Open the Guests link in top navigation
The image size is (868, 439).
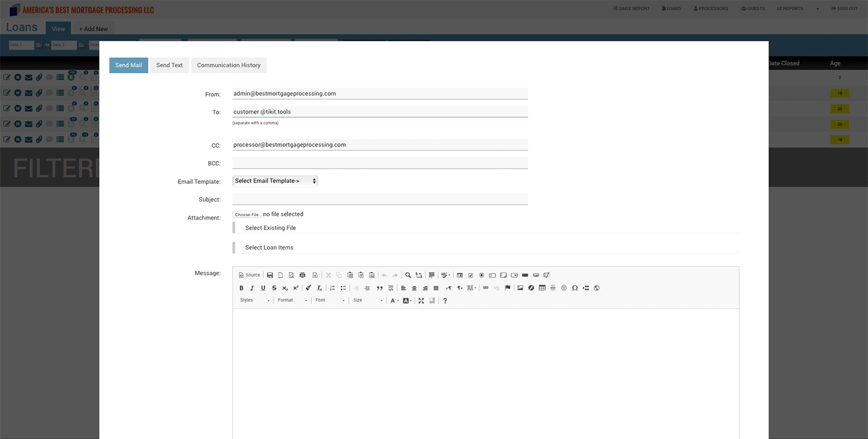coord(753,9)
